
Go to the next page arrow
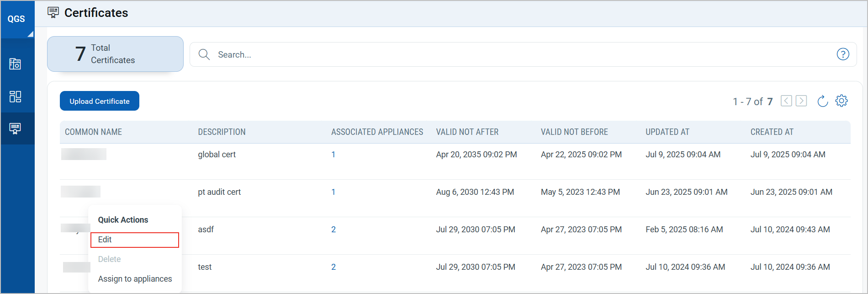point(801,101)
